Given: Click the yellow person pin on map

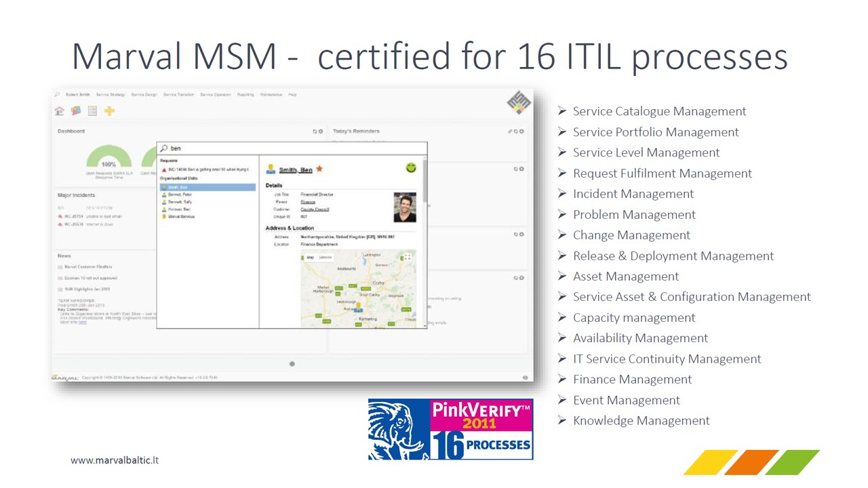Looking at the screenshot, I should click(x=358, y=307).
